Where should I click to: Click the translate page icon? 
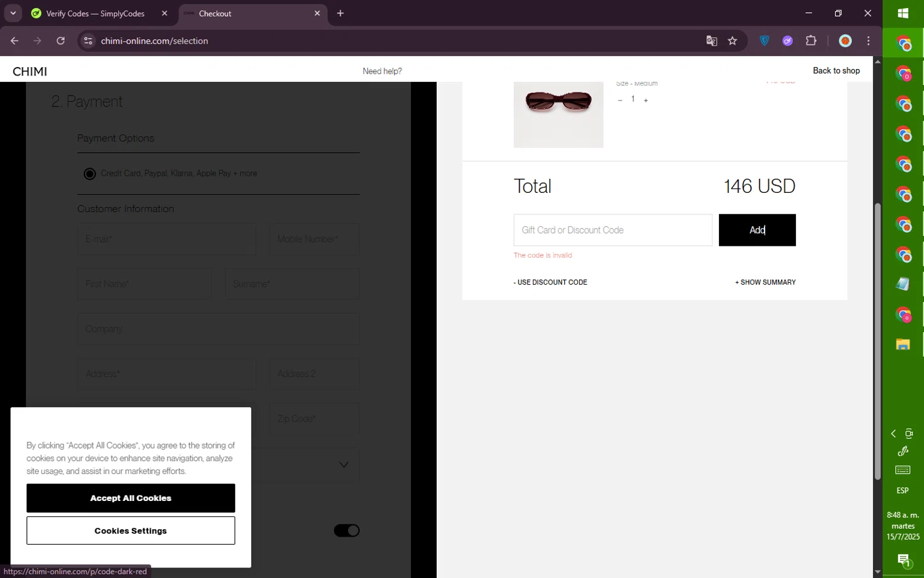point(711,41)
